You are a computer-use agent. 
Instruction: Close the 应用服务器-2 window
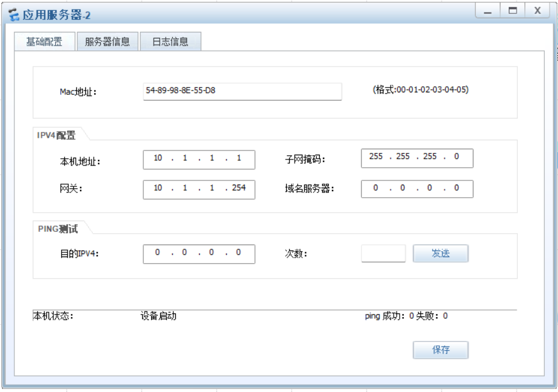pos(538,11)
